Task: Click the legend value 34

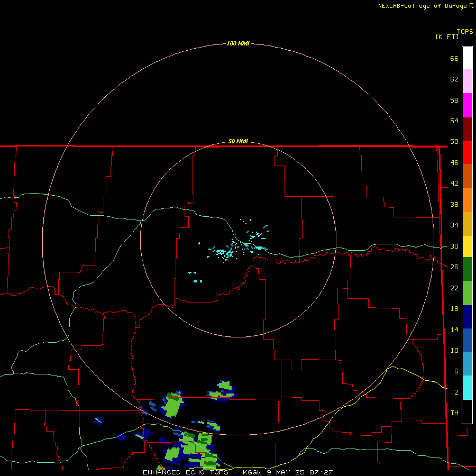Action: click(x=454, y=225)
